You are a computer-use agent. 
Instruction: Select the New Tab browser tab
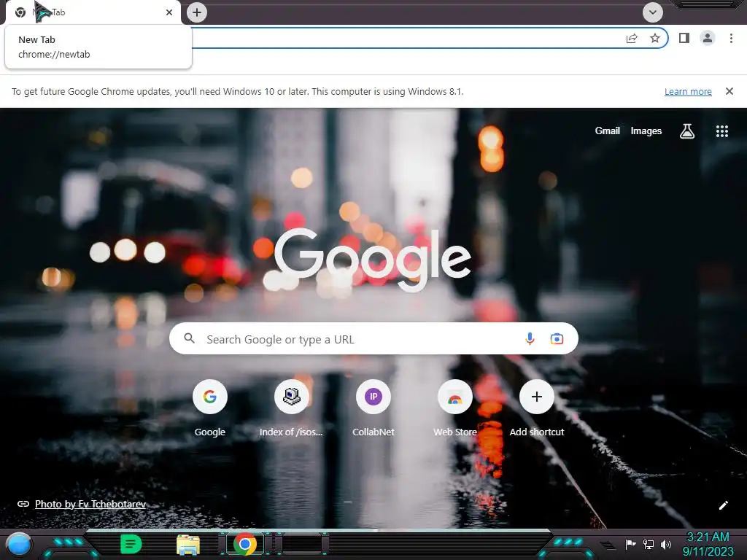tap(93, 12)
